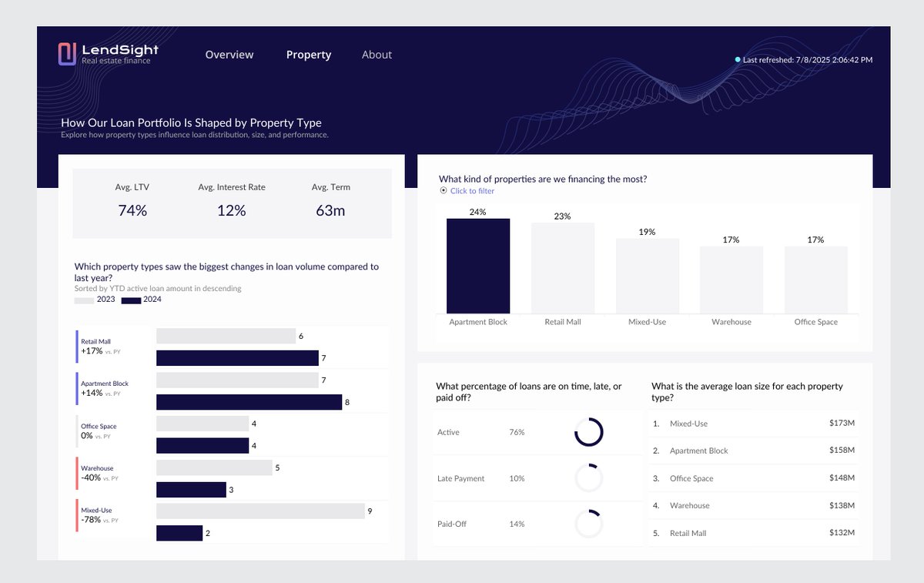Select the Retail Mall column bar
This screenshot has height=583, width=924.
pos(563,268)
